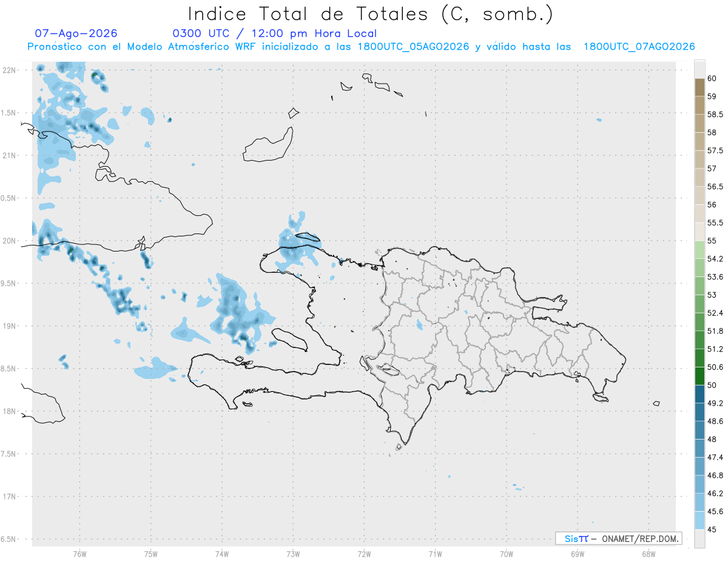Click the '22N' latitude label
The width and height of the screenshot is (728, 562).
(8, 70)
